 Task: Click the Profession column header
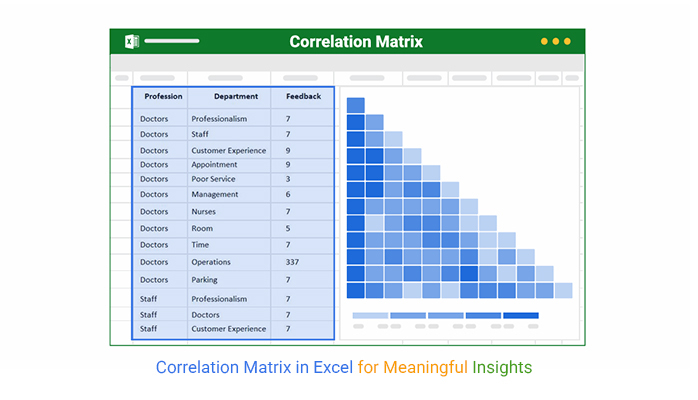pyautogui.click(x=163, y=96)
